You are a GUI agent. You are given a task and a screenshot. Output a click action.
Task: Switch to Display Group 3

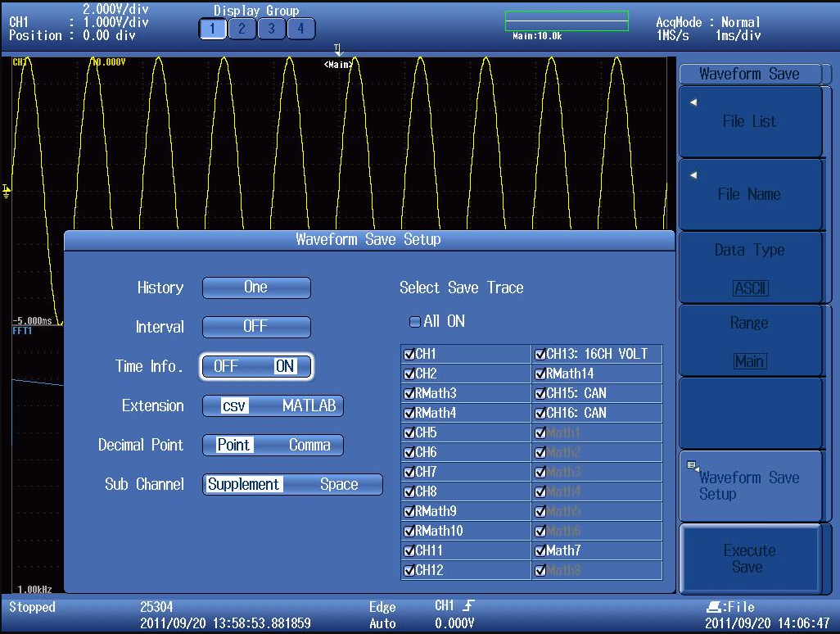[x=271, y=29]
